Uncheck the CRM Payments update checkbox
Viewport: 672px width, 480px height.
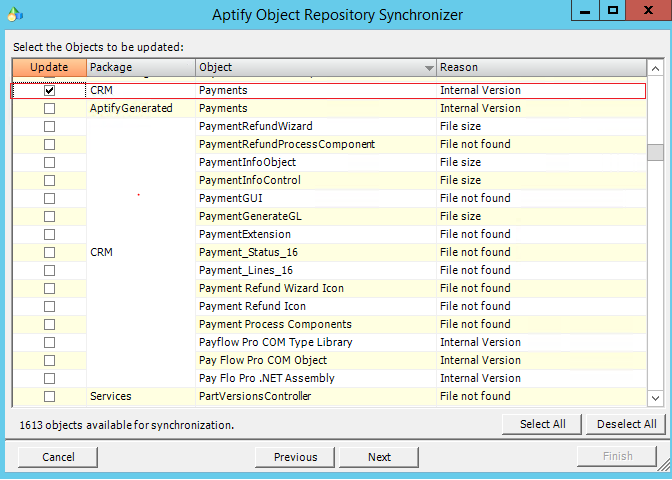tap(49, 90)
